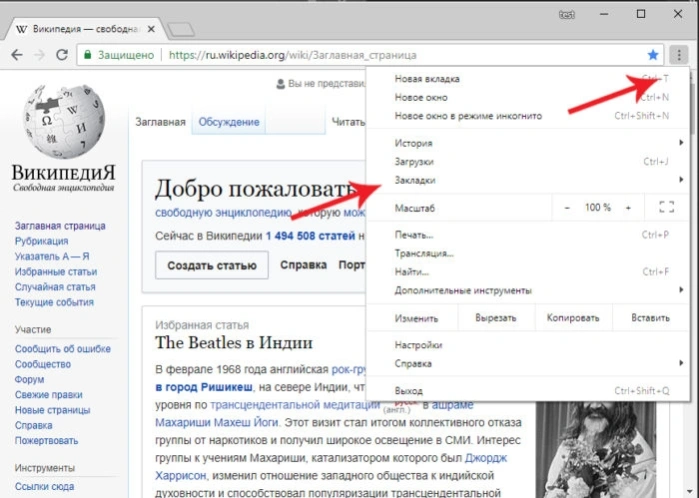Click the user icon near Вы не представились

click(x=280, y=83)
